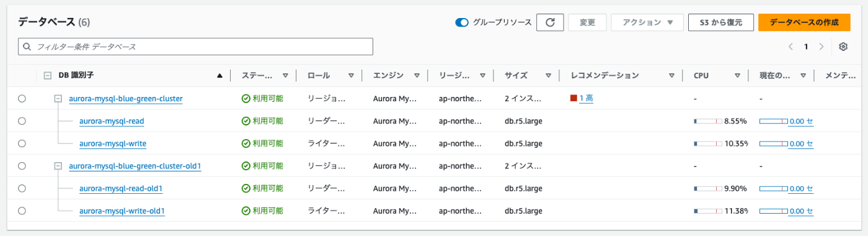
Task: Select radio for aurora-mysql-blue-green-cluster-old1
Action: tap(22, 166)
